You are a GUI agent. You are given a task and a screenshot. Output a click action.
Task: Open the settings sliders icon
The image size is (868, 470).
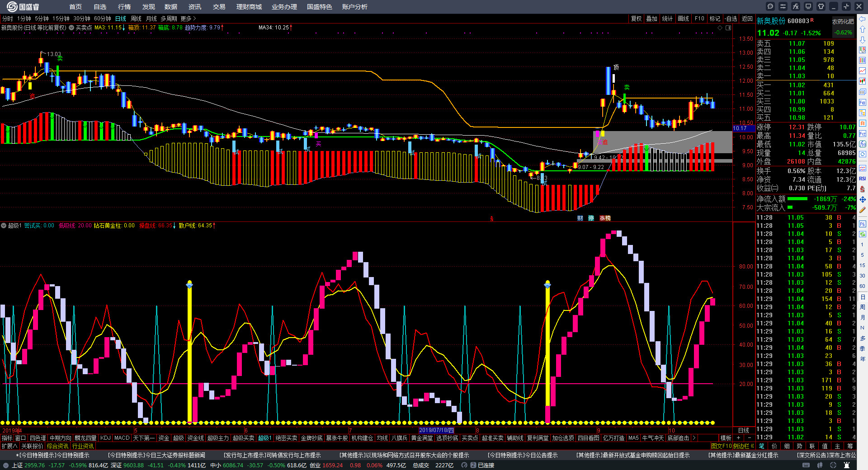783,6
